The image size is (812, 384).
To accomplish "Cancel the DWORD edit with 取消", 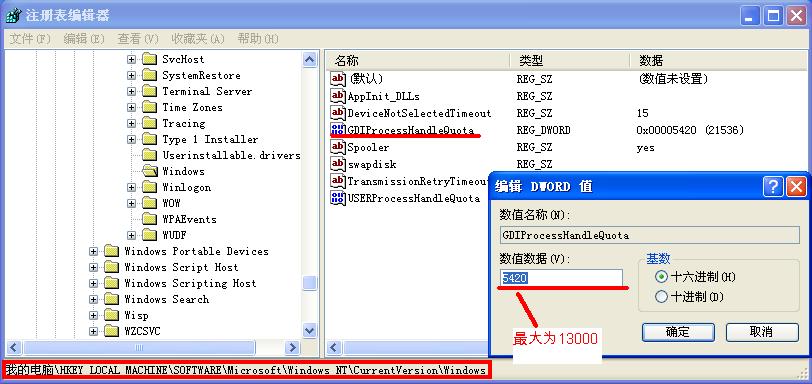I will [762, 332].
